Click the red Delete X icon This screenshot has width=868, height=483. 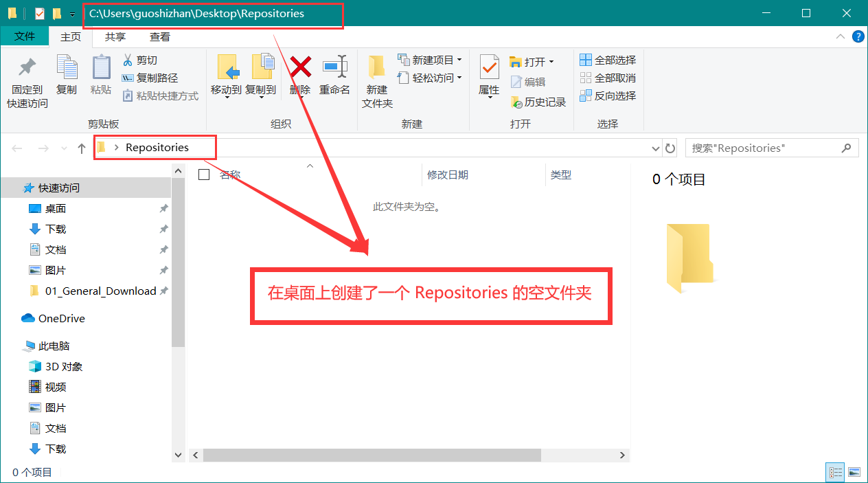click(x=300, y=67)
